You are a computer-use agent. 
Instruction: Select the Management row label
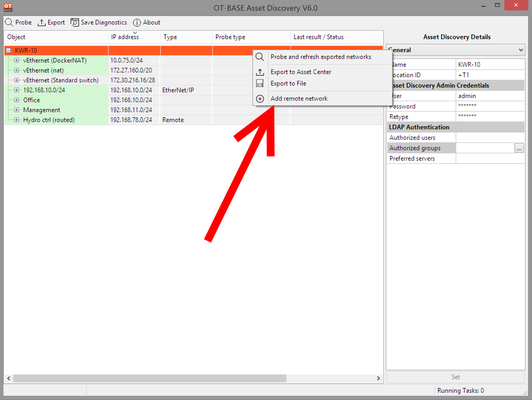tap(42, 110)
